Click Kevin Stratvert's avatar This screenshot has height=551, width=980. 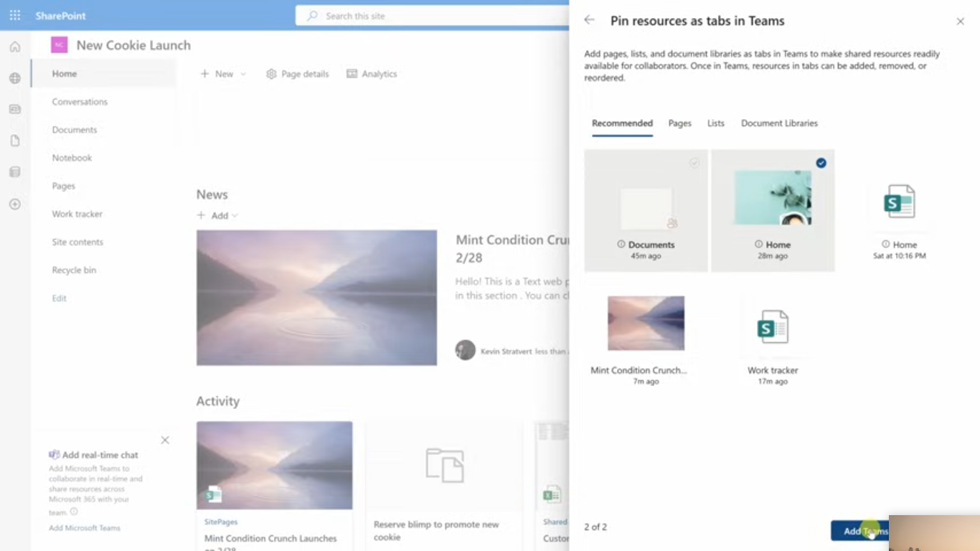tap(466, 350)
